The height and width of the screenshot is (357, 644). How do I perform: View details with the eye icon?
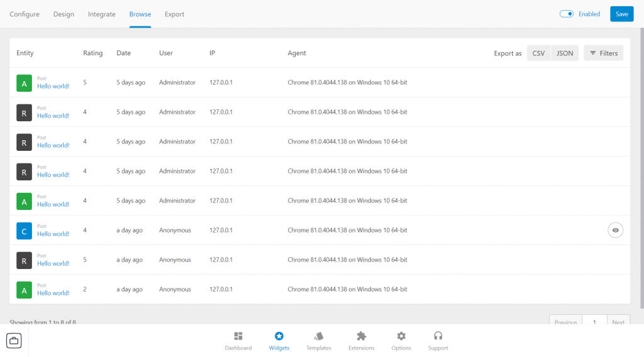pos(615,230)
